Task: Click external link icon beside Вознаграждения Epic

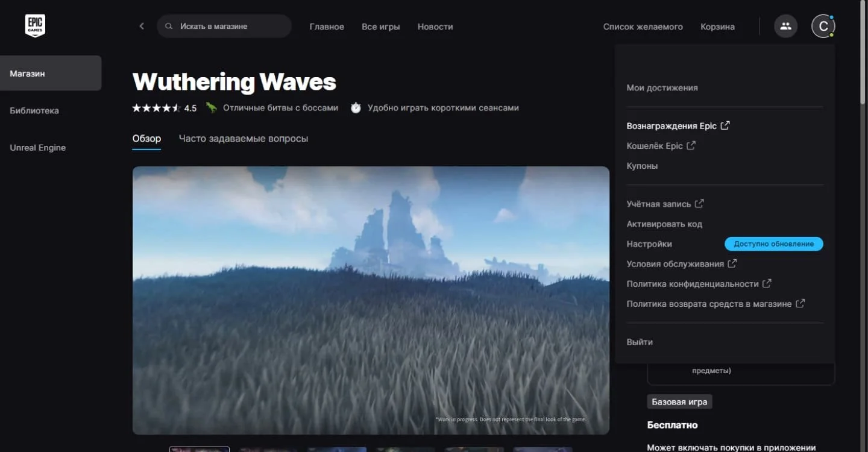Action: click(x=725, y=125)
